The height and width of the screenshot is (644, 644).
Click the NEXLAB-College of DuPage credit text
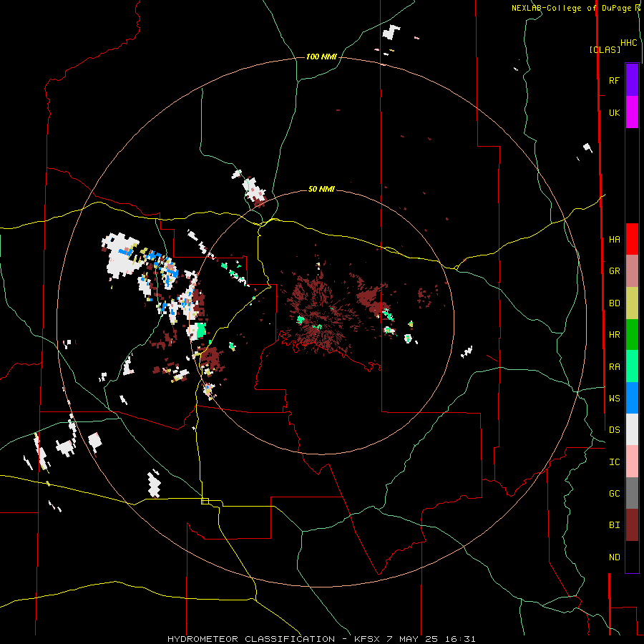[571, 8]
